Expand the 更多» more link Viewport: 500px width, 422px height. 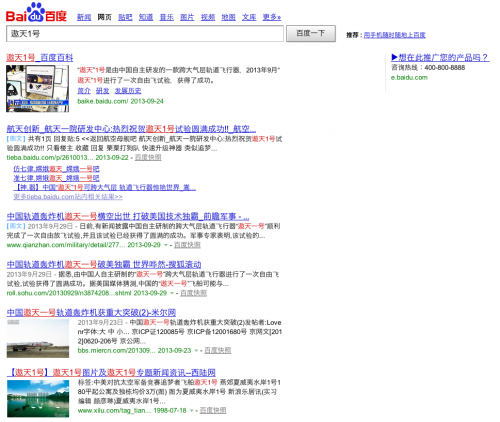click(x=272, y=17)
